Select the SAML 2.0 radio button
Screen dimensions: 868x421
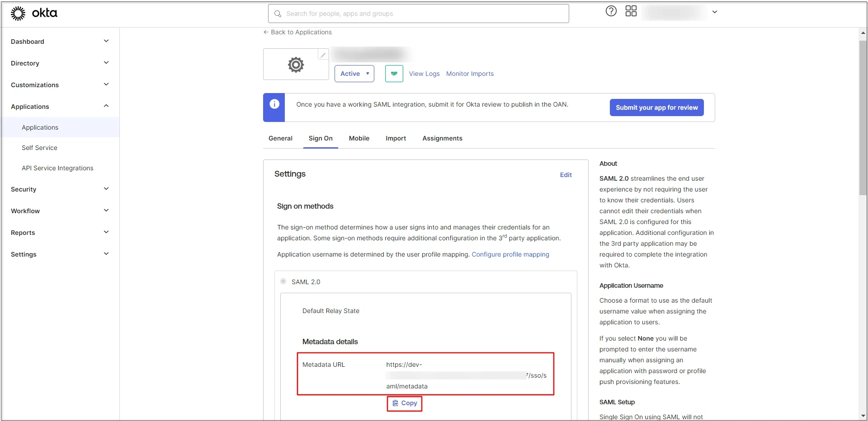283,281
